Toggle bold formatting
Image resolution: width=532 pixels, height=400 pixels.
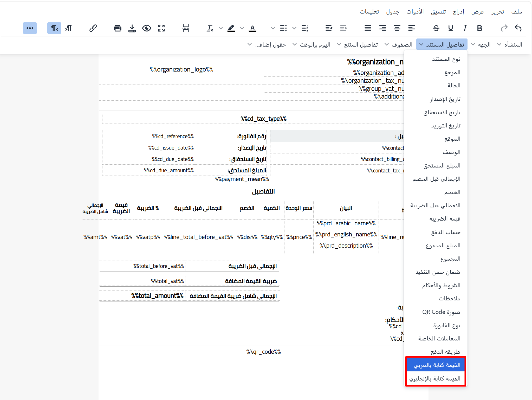point(480,28)
